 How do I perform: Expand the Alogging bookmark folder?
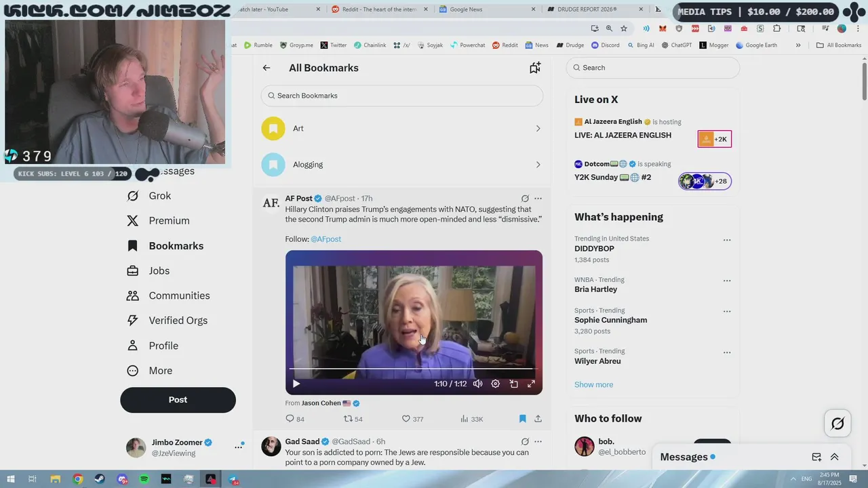[x=402, y=164]
